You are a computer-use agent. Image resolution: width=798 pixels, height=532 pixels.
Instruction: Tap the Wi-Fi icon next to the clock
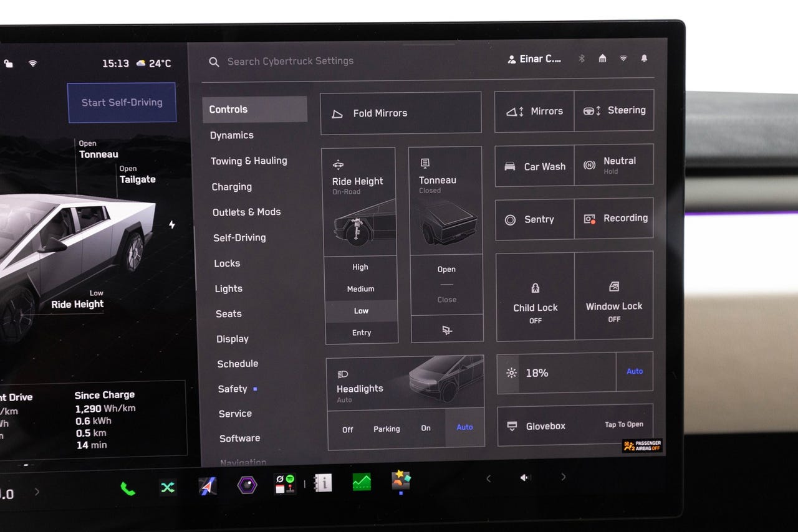point(32,64)
